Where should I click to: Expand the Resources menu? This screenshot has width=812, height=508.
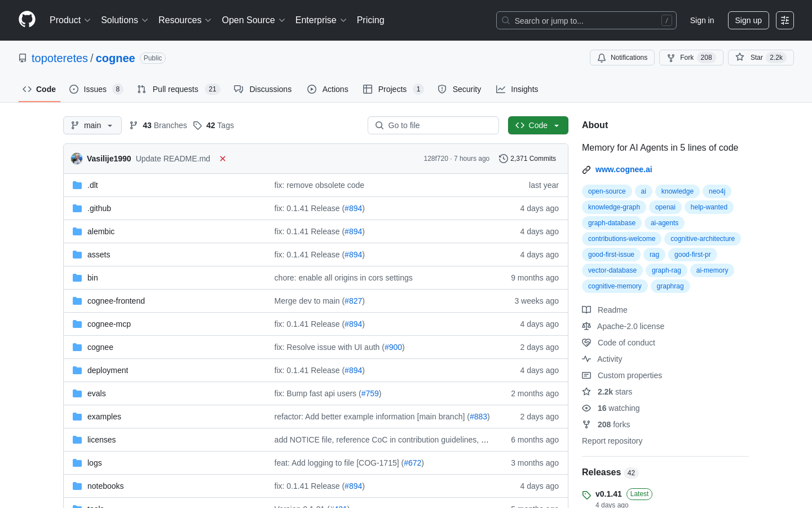pyautogui.click(x=185, y=20)
